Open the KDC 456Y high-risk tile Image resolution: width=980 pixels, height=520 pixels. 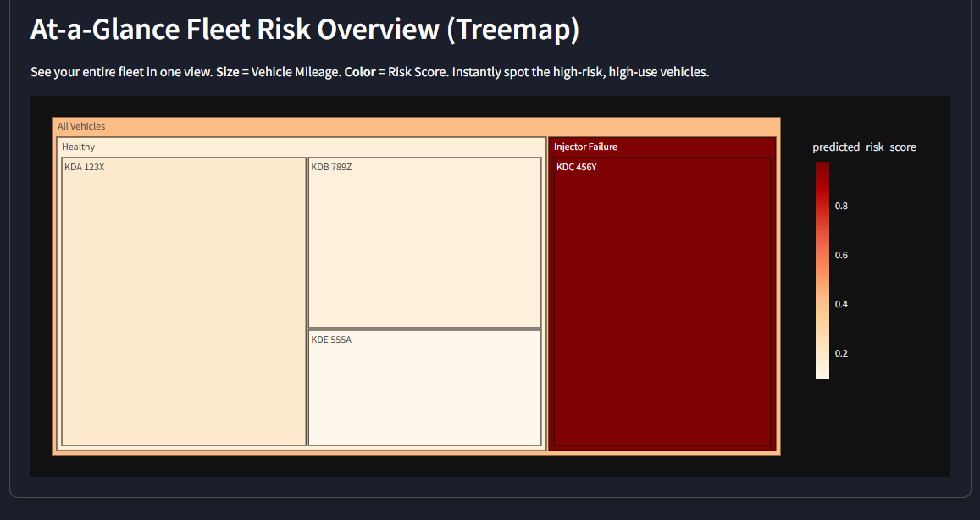[662, 301]
